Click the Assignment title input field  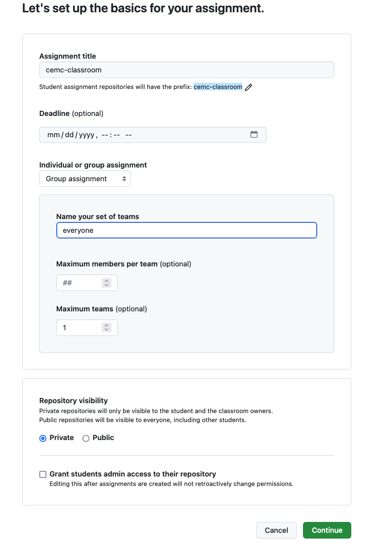[x=187, y=70]
